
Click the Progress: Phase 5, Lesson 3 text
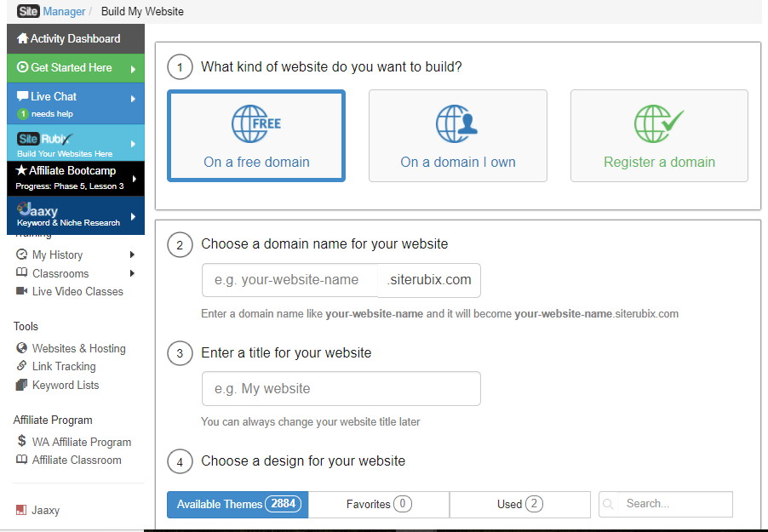click(70, 186)
